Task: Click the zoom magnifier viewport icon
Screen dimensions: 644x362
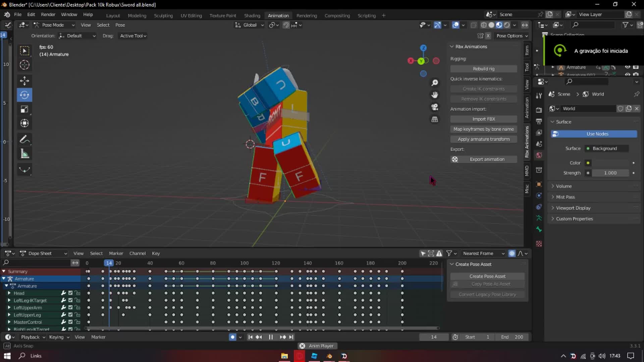Action: [x=435, y=83]
